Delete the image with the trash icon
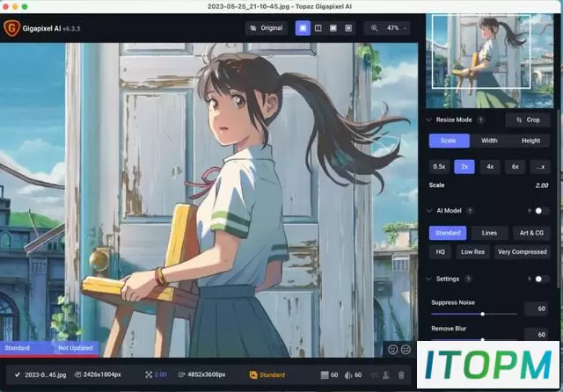Viewport: 563px width, 392px height. pyautogui.click(x=401, y=375)
